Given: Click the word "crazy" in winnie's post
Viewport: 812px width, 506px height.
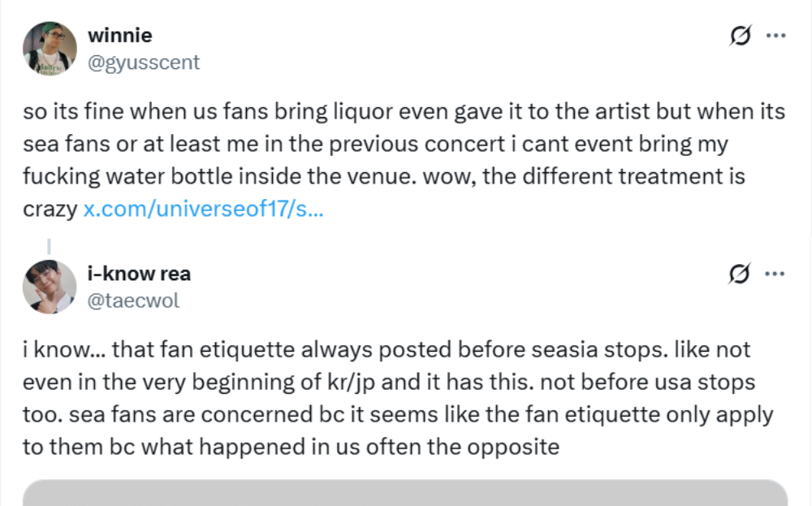Looking at the screenshot, I should point(50,210).
